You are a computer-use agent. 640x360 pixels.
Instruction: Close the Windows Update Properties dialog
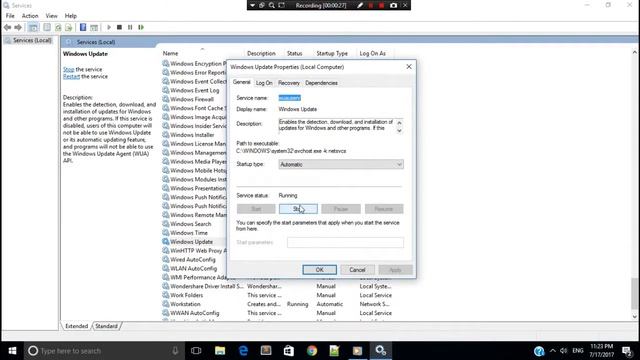(409, 67)
